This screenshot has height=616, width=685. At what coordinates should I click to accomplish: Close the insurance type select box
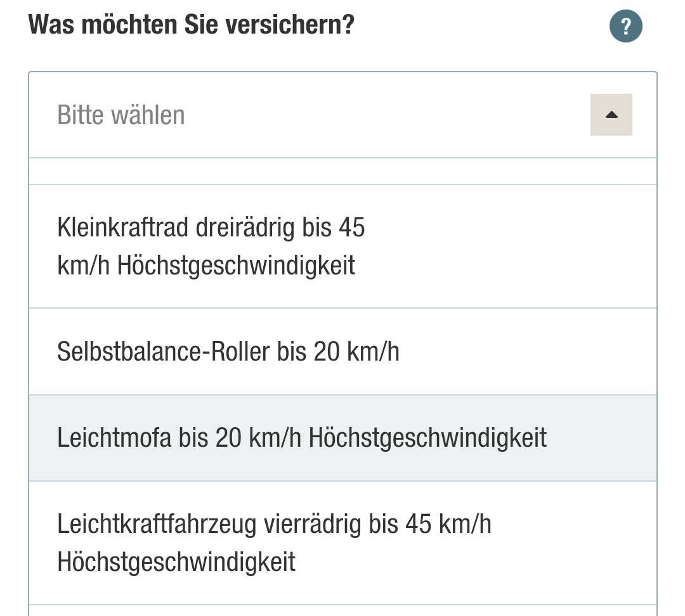pos(611,115)
